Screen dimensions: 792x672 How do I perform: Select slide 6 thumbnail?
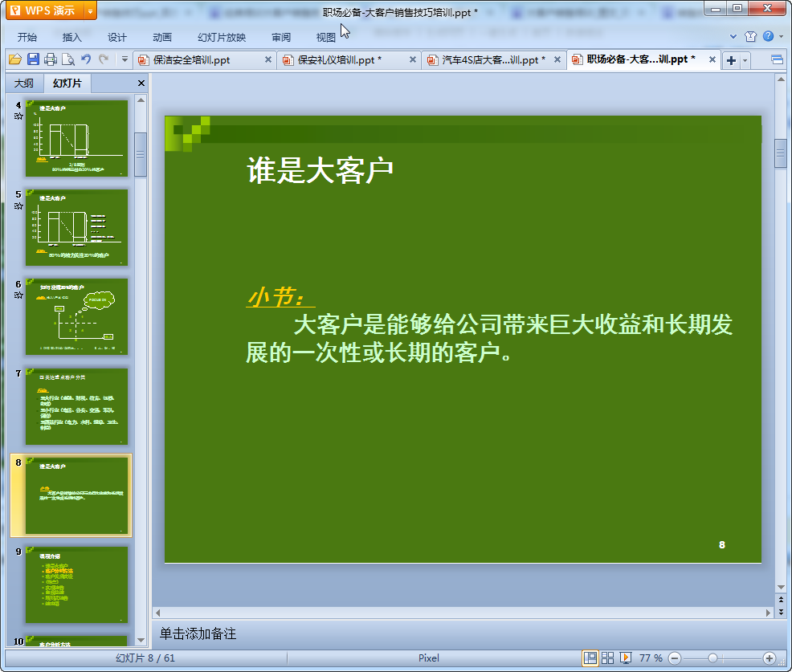pyautogui.click(x=76, y=316)
